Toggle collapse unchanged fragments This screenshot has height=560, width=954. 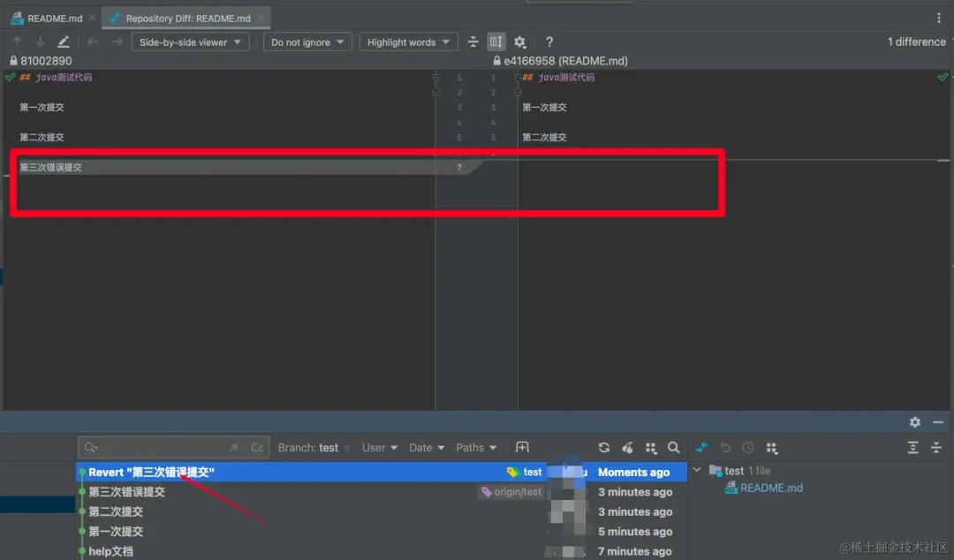(x=473, y=42)
